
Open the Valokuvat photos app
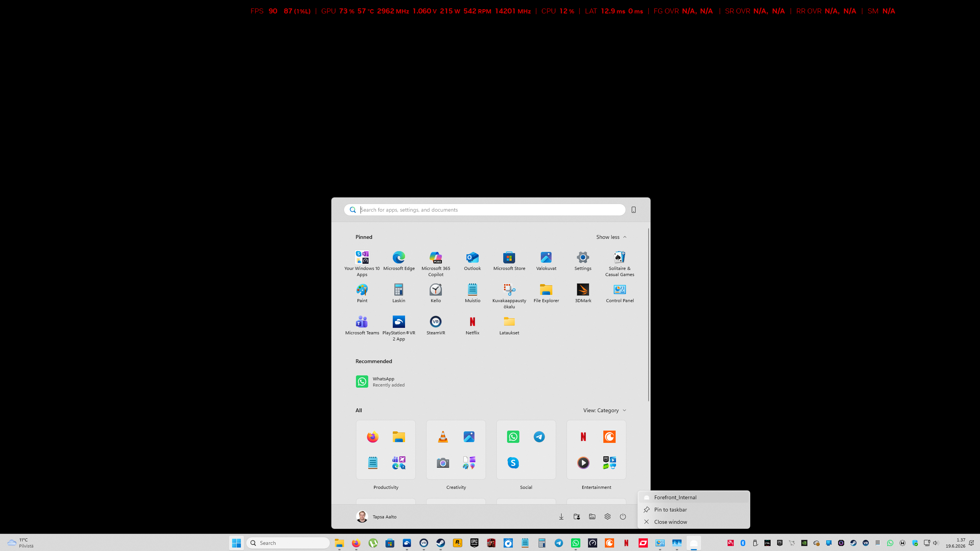coord(546,261)
